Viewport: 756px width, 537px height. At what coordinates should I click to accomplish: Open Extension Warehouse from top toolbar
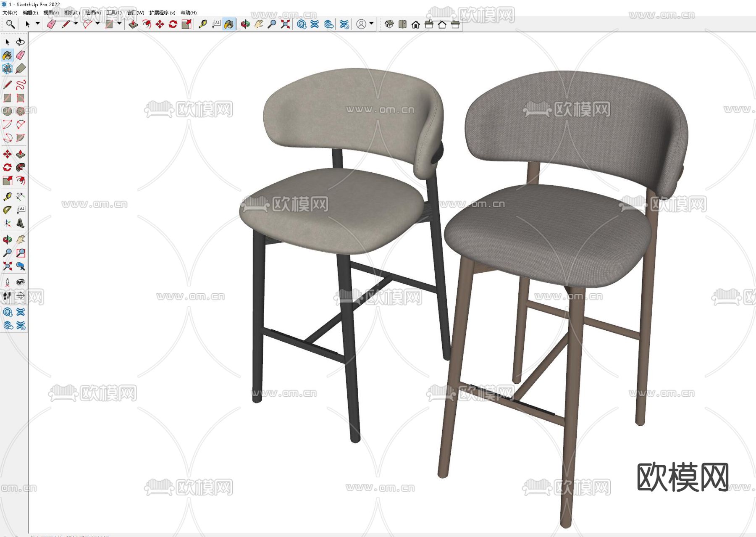coord(315,24)
